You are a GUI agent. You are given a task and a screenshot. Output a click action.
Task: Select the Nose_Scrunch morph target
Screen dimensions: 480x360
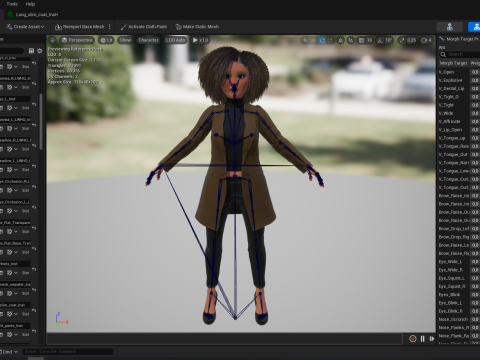(453, 319)
